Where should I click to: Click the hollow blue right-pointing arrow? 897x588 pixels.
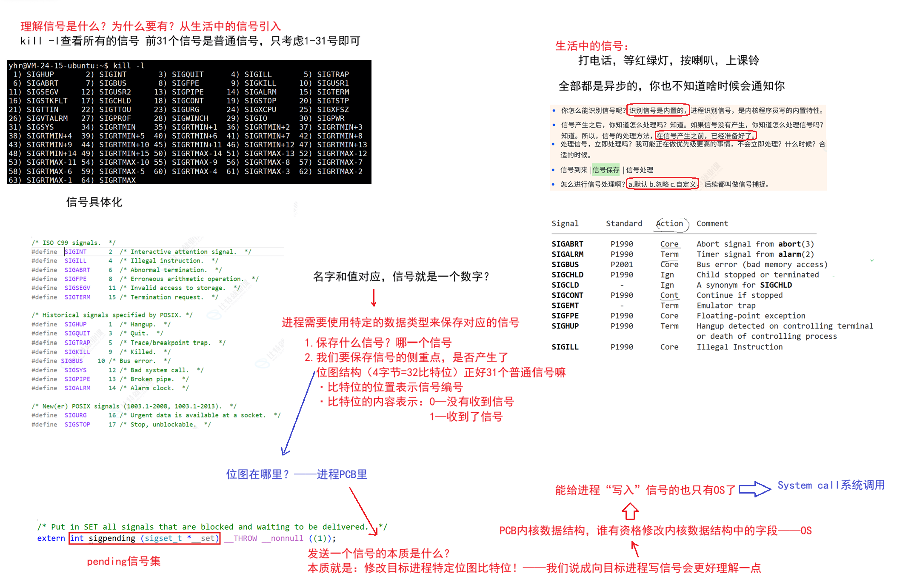754,489
